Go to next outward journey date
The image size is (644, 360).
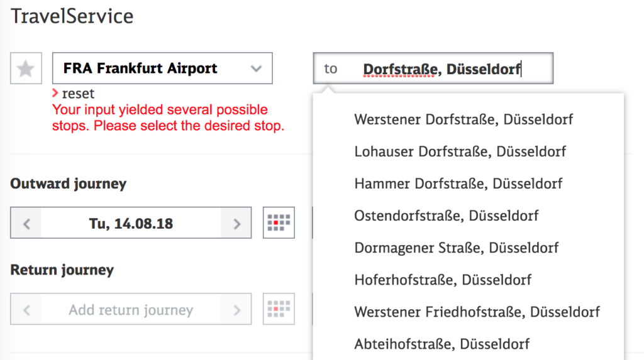[x=236, y=223]
